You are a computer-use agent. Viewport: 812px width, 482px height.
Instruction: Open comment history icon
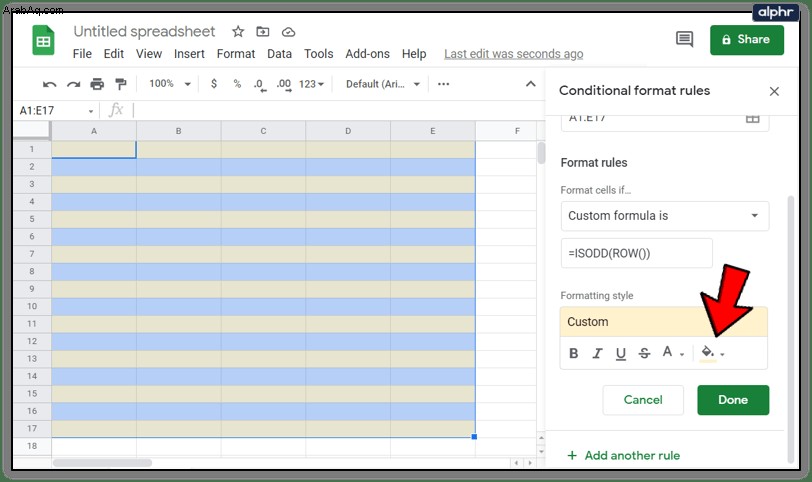point(685,39)
